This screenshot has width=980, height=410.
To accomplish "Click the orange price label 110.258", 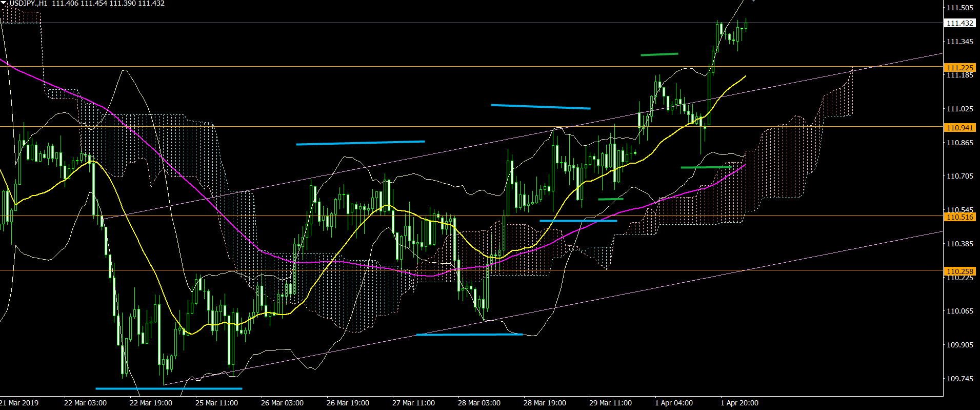I will [959, 271].
